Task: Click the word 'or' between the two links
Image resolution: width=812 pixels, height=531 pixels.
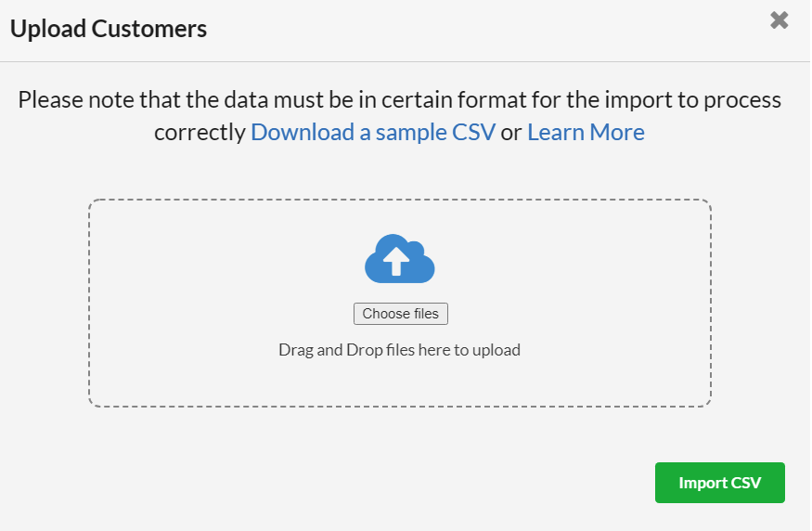Action: pos(511,133)
